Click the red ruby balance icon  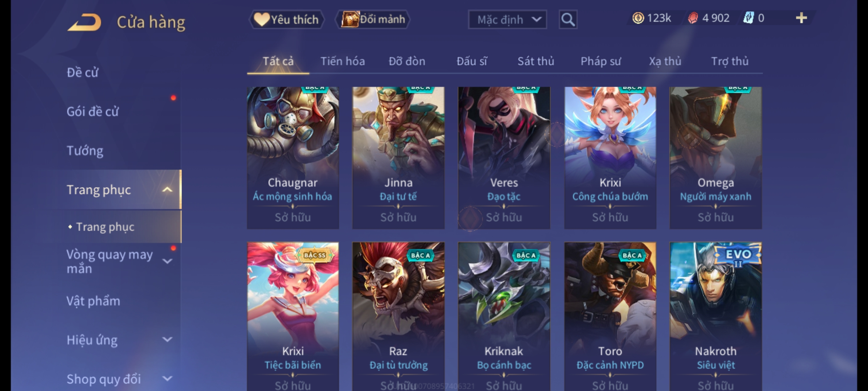693,18
